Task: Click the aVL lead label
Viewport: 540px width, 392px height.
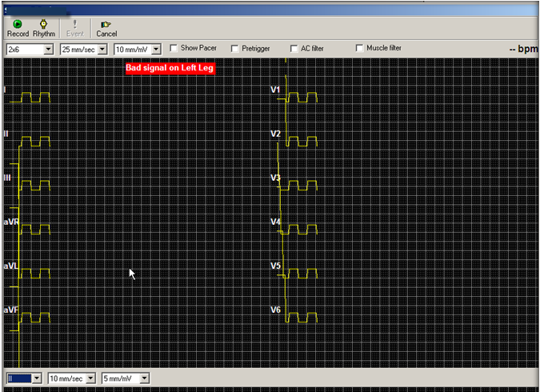Action: pyautogui.click(x=10, y=266)
